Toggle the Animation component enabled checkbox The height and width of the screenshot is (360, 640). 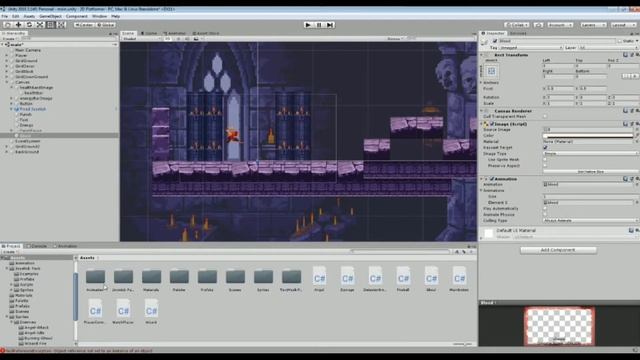pyautogui.click(x=492, y=179)
